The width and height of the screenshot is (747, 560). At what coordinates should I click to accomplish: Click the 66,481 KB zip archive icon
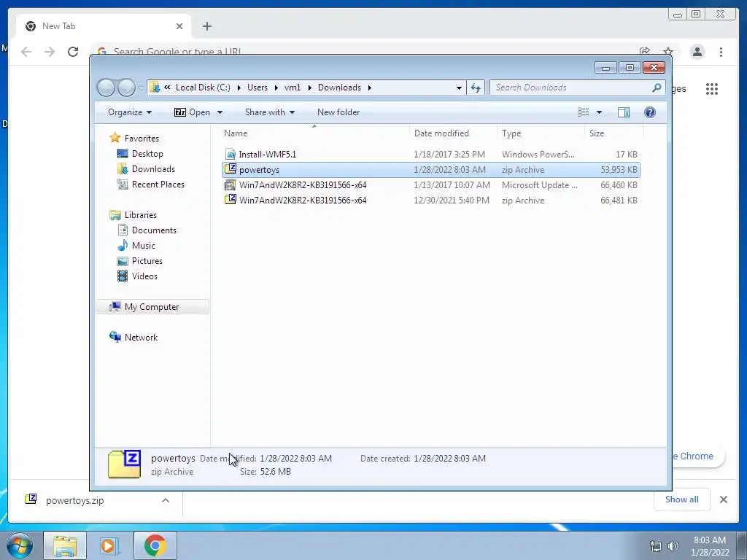(231, 200)
